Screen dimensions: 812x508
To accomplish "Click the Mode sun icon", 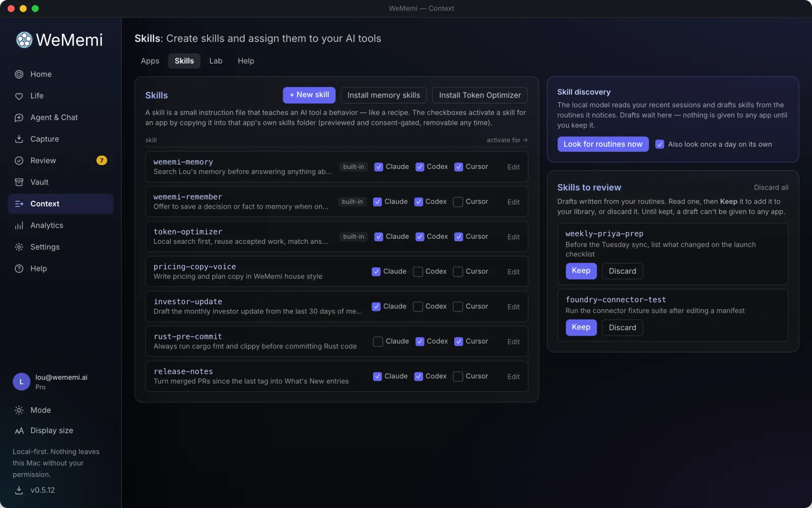I will (19, 410).
